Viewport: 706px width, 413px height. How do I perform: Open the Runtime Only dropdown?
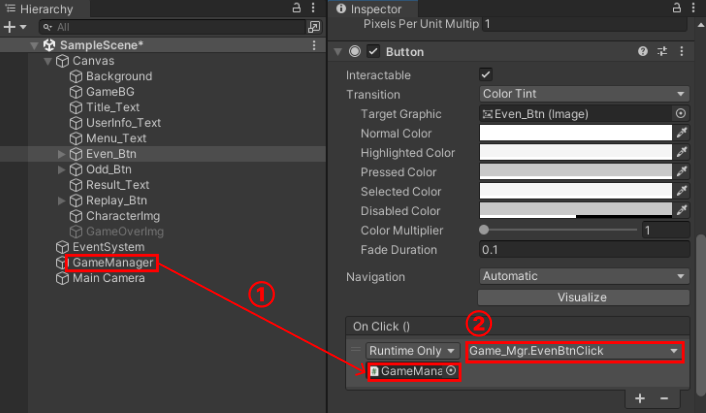(412, 350)
